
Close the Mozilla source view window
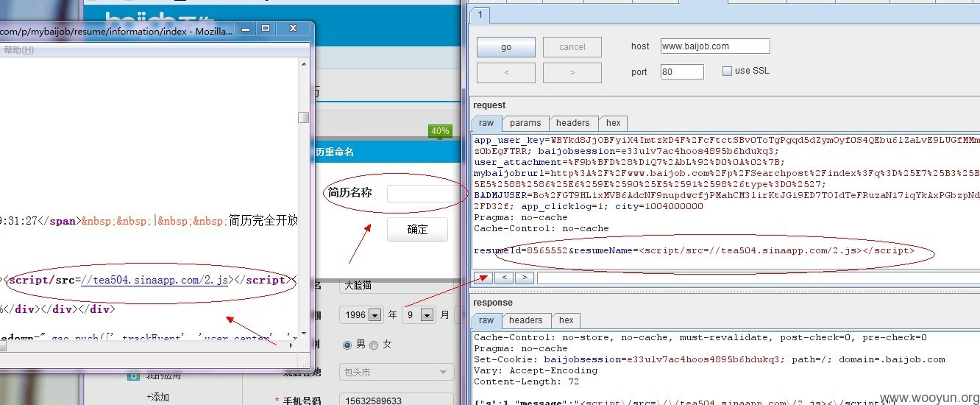coord(293,28)
